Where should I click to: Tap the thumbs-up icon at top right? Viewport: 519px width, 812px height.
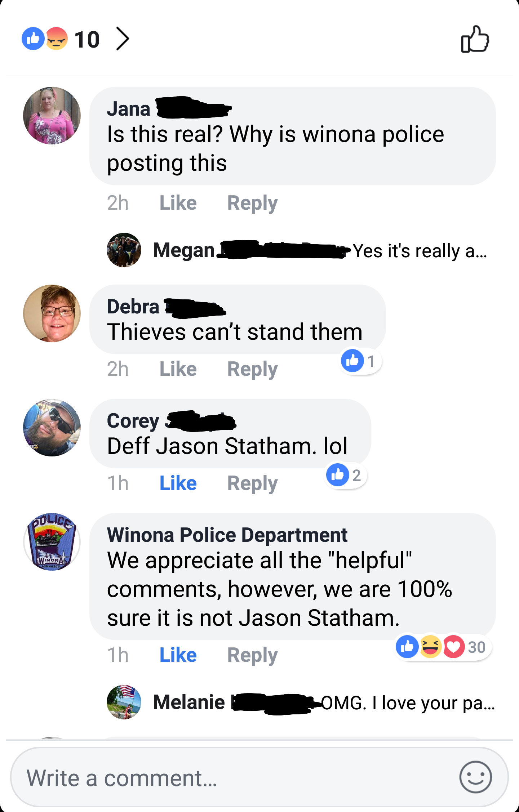tap(475, 39)
